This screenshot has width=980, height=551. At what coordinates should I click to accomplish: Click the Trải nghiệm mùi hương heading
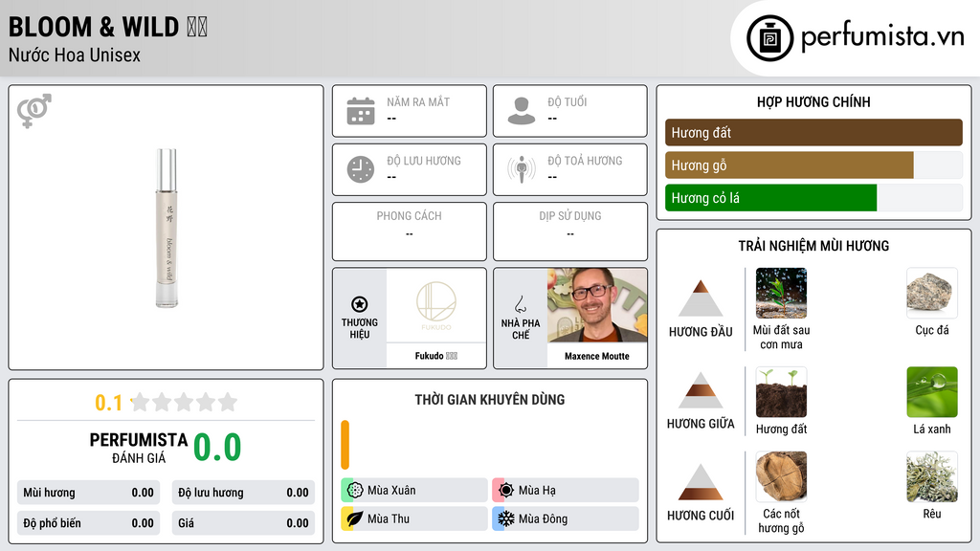813,246
